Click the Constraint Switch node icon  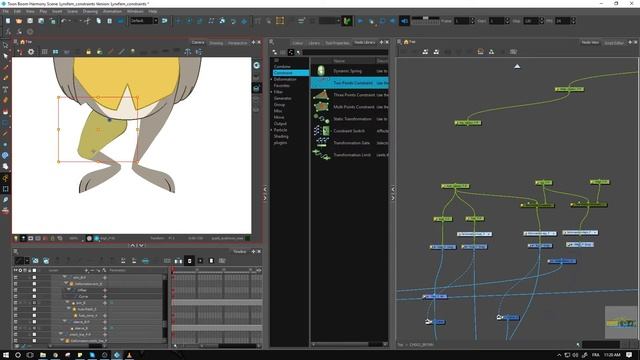(321, 131)
